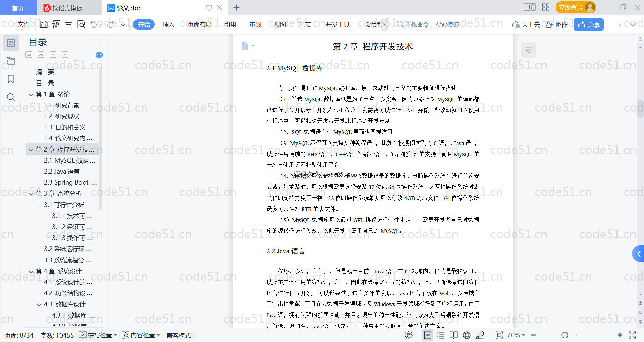This screenshot has height=342, width=644.
Task: Open the quick access toolbar customize dropdown
Action: pyautogui.click(x=123, y=24)
